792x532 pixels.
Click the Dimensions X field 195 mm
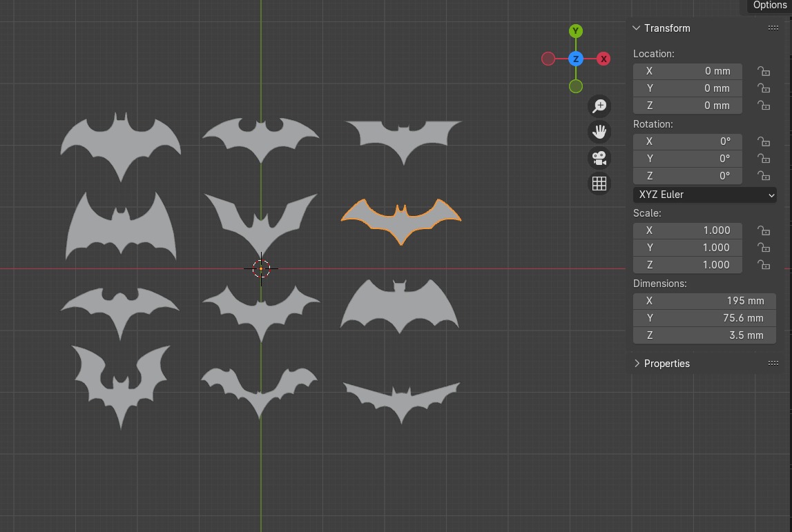point(704,302)
